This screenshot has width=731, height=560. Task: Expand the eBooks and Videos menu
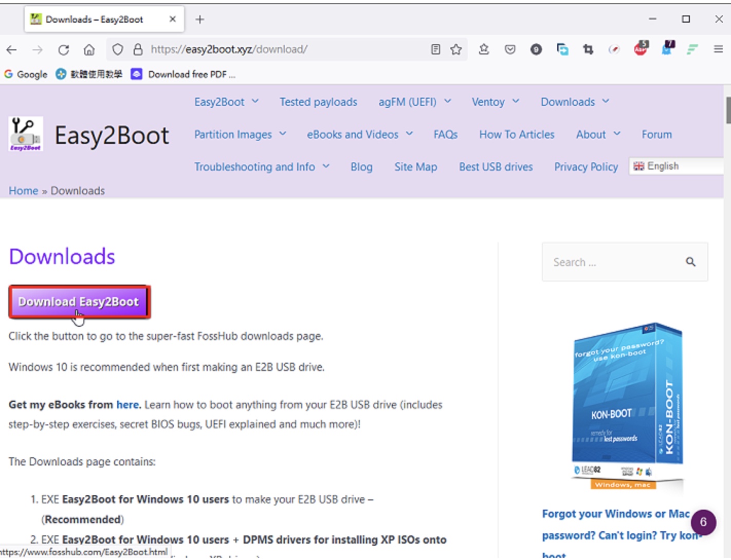360,135
